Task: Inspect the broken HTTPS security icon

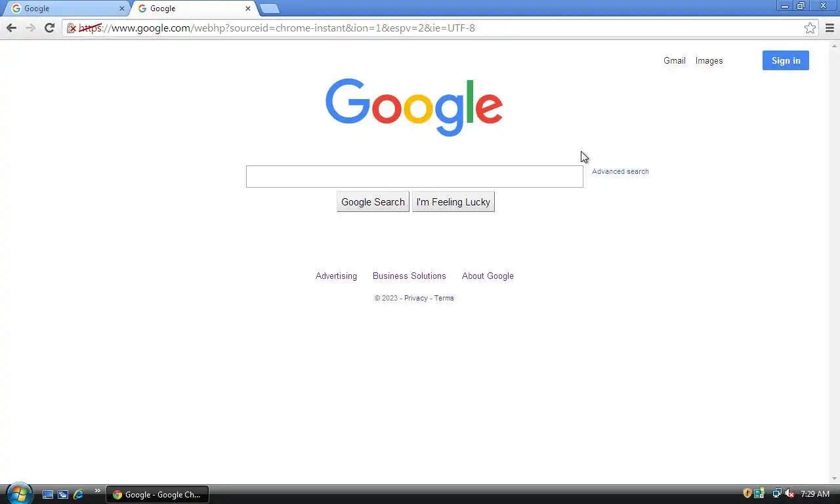Action: tap(72, 28)
